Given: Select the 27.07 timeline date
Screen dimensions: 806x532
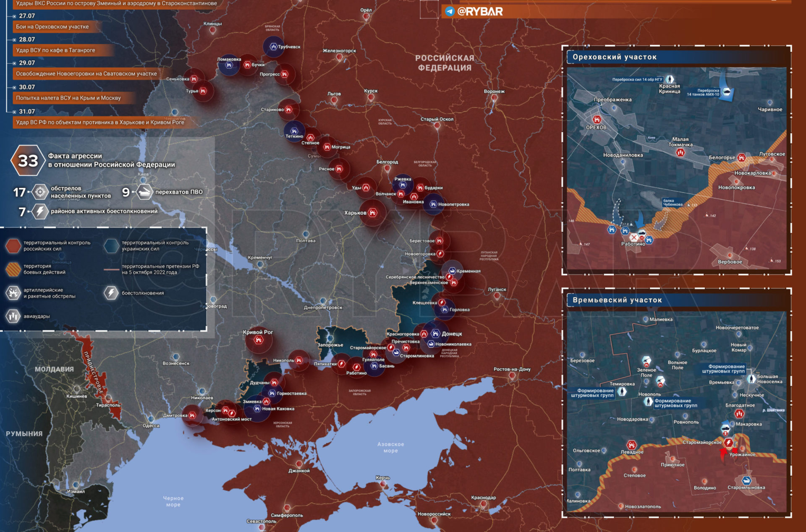Looking at the screenshot, I should point(27,16).
